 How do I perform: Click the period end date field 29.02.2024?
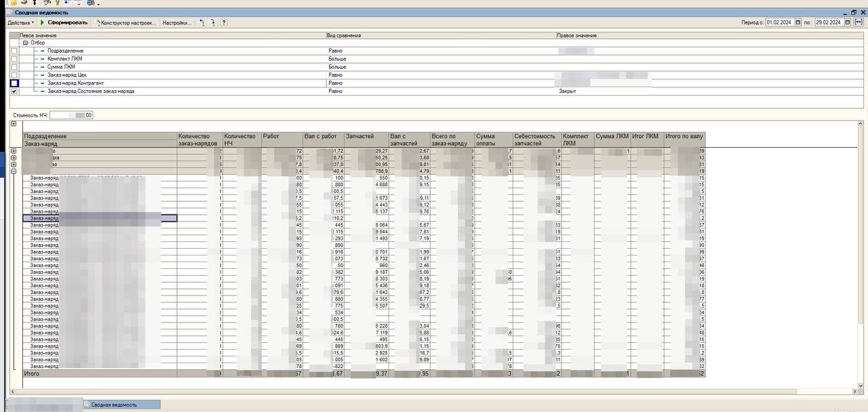coord(829,22)
